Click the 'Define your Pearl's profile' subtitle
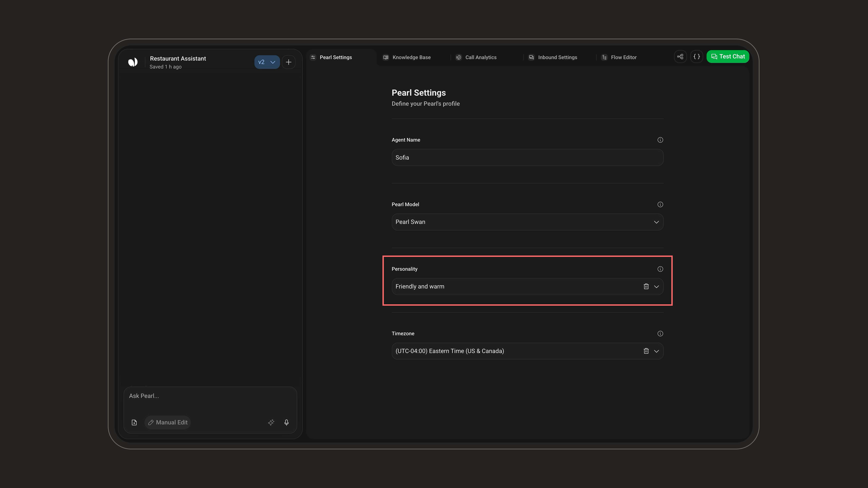Screen dimensions: 868x488 tap(426, 104)
